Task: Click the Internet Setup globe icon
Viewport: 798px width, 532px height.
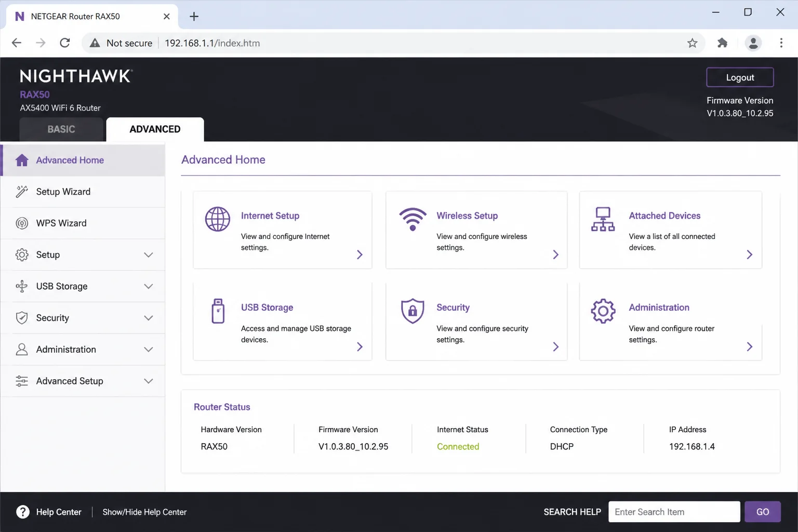Action: (217, 219)
